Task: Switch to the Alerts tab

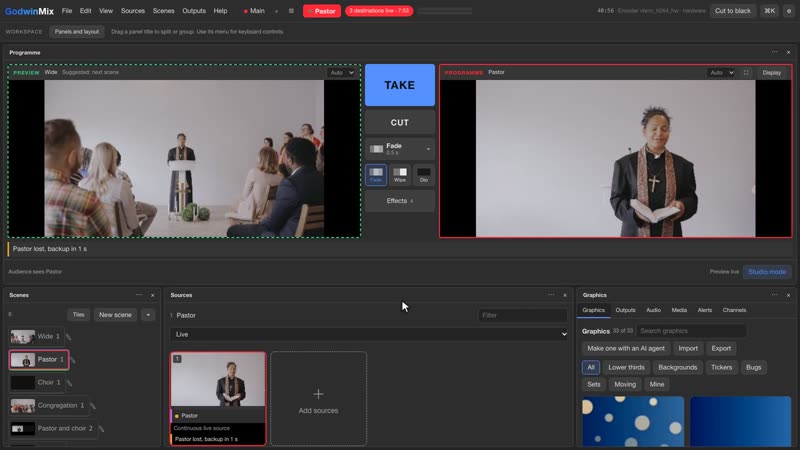Action: (705, 310)
